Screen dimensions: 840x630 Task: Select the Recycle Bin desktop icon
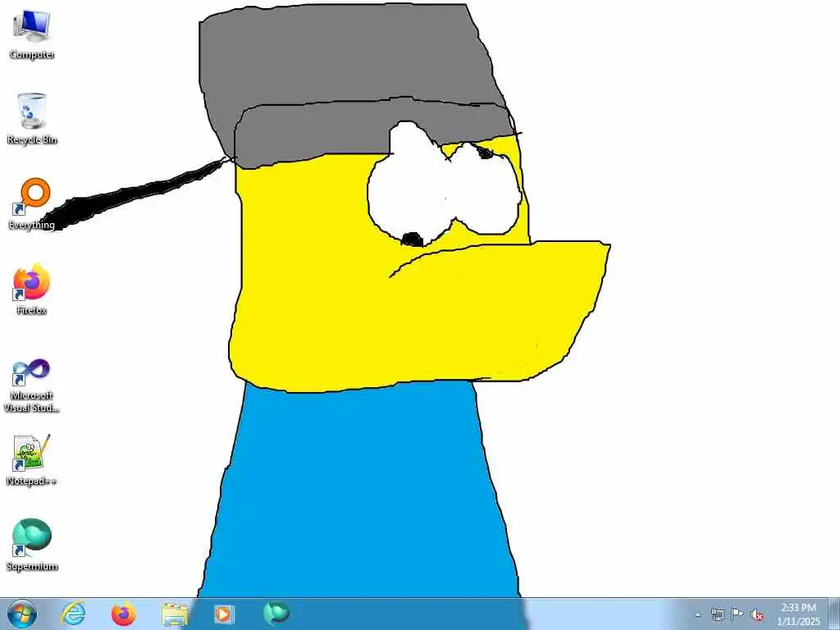click(x=32, y=118)
